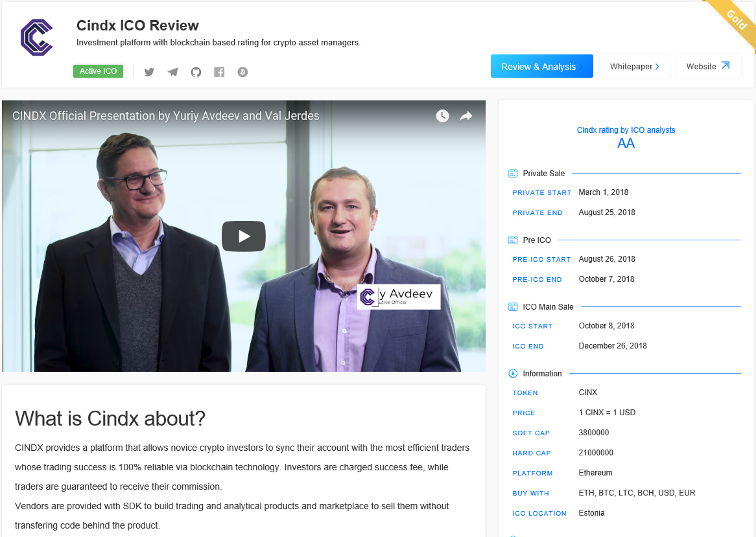Click the Ethereum platform value
Screen dimensions: 756x537
tap(595, 473)
